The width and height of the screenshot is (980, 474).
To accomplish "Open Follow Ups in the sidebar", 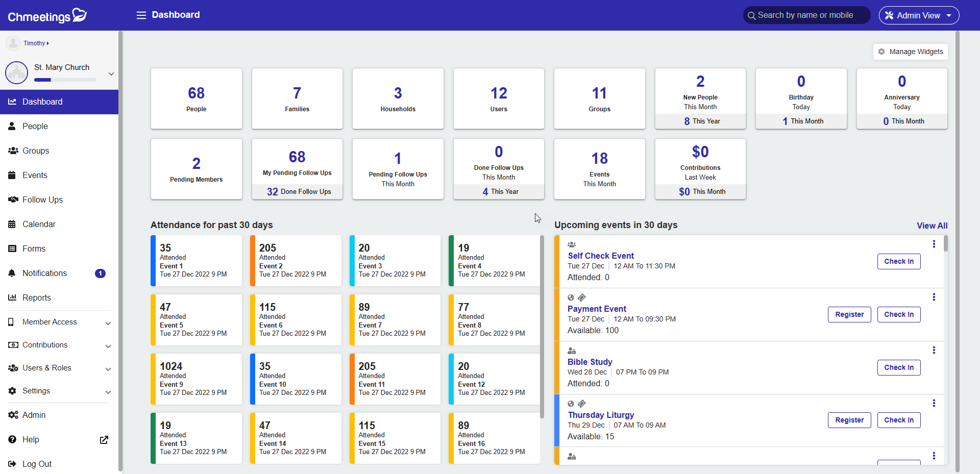I will [x=59, y=200].
